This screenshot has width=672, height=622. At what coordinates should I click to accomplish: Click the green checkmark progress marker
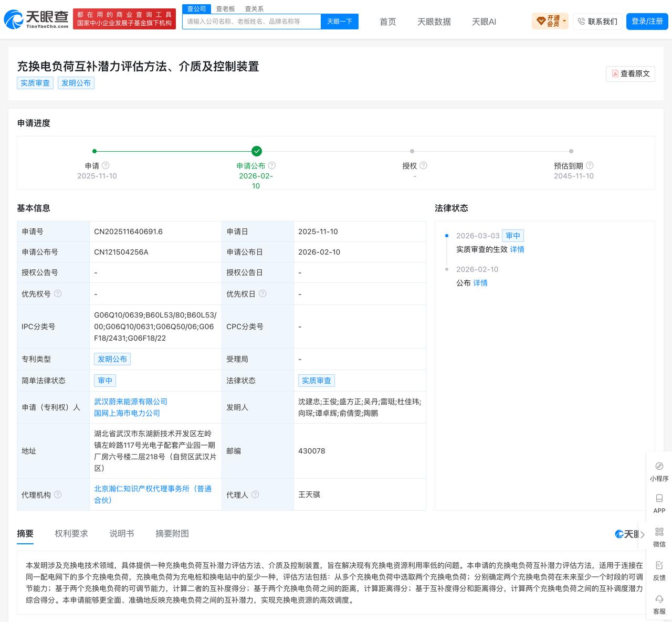256,151
